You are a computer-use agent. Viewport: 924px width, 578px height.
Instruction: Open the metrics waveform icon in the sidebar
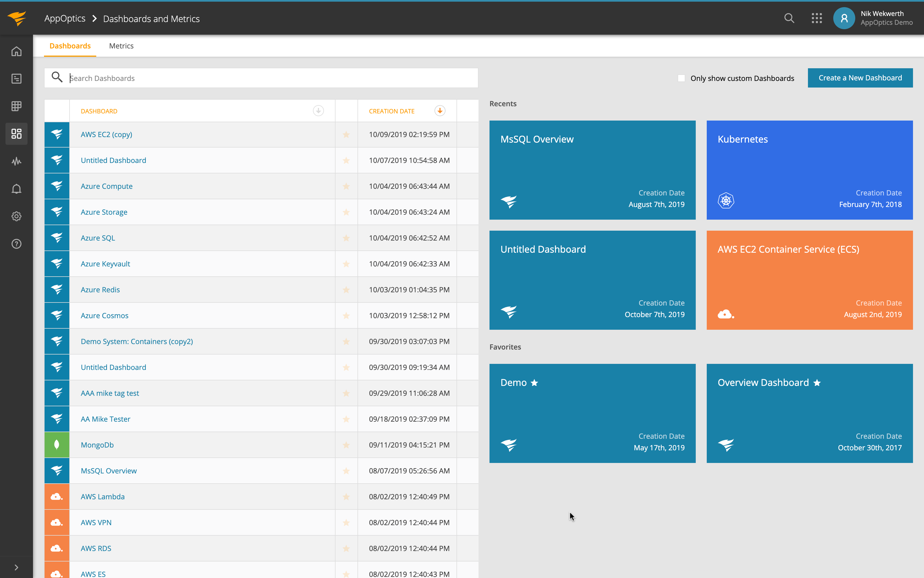pos(16,161)
